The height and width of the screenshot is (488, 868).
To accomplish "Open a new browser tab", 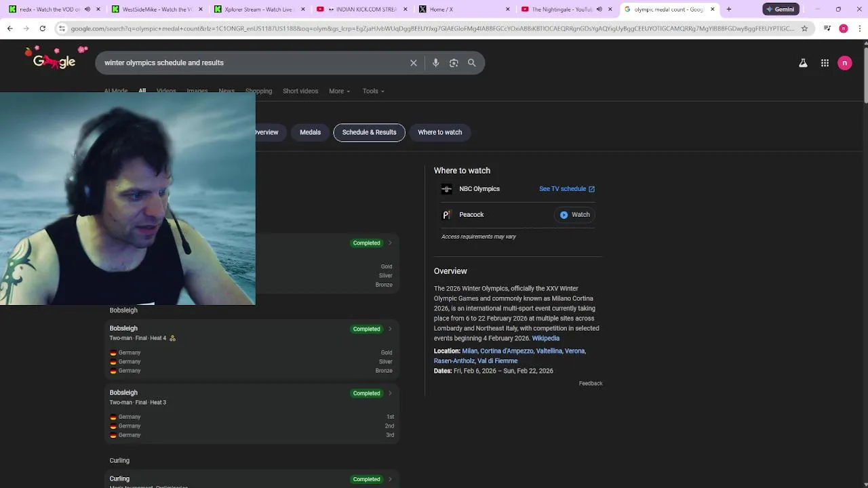I will [x=729, y=9].
